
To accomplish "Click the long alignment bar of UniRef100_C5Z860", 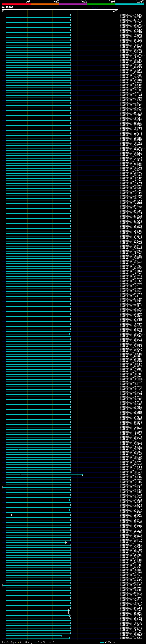I will [44, 474].
